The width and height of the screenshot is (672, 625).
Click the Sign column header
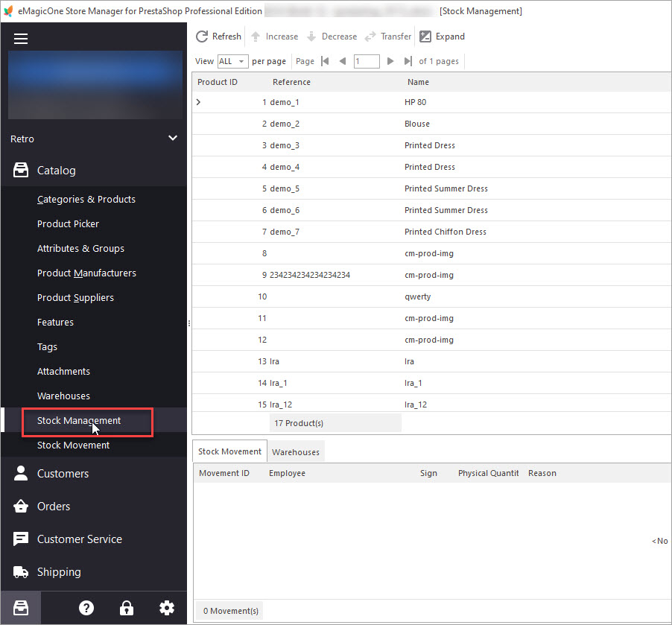(428, 473)
